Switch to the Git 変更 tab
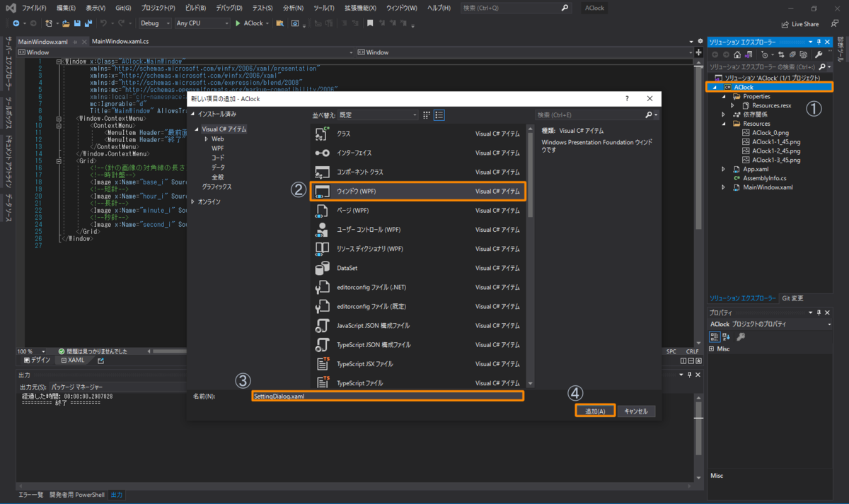This screenshot has width=849, height=504. click(792, 298)
